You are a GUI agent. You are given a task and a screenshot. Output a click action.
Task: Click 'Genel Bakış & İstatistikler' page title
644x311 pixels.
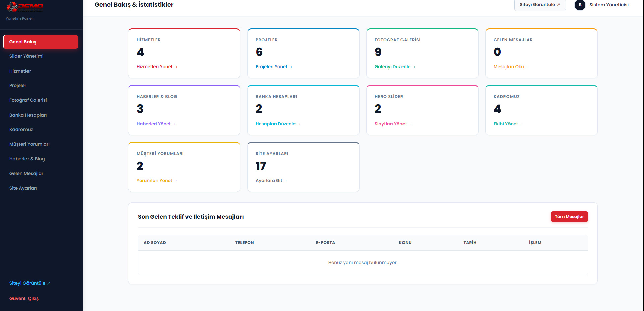click(x=134, y=5)
